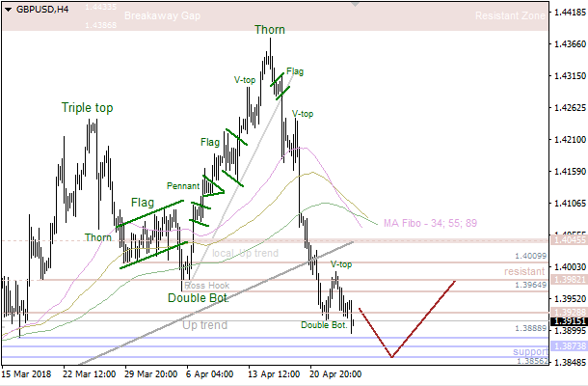Select the MA Fibo - 34; 55; 89 label
The image size is (588, 386).
coord(431,224)
